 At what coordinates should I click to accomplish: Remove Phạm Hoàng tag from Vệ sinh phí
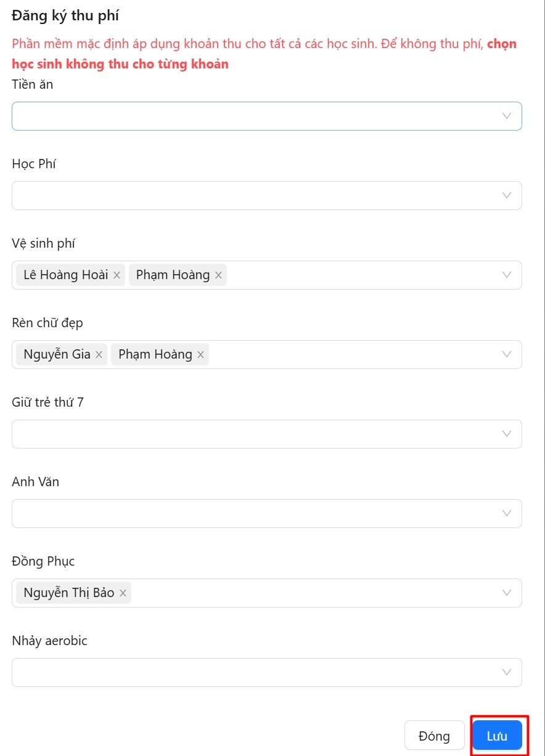point(218,275)
